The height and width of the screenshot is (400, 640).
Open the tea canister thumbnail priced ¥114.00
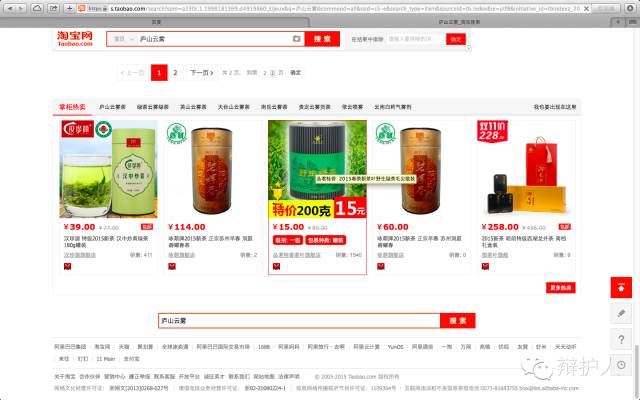point(213,169)
